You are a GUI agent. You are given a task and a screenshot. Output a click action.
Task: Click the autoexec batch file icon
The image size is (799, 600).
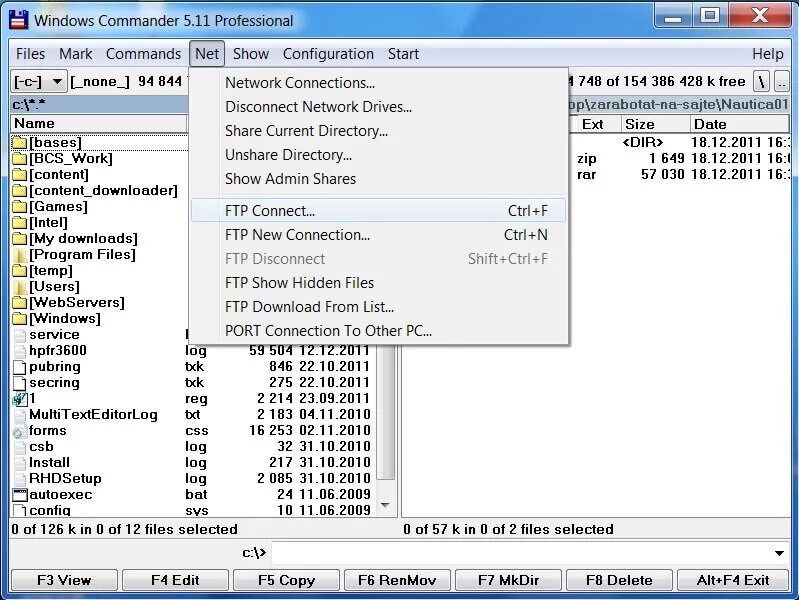(20, 494)
